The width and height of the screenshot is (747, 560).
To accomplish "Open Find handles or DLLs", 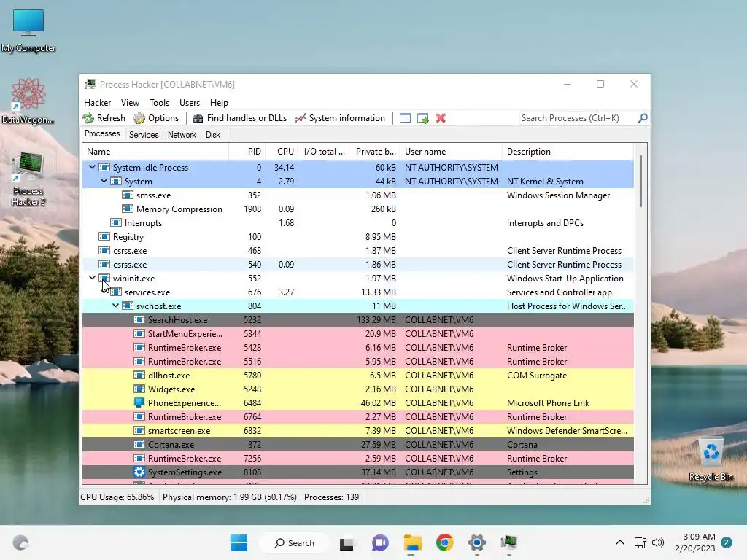I will coord(239,118).
